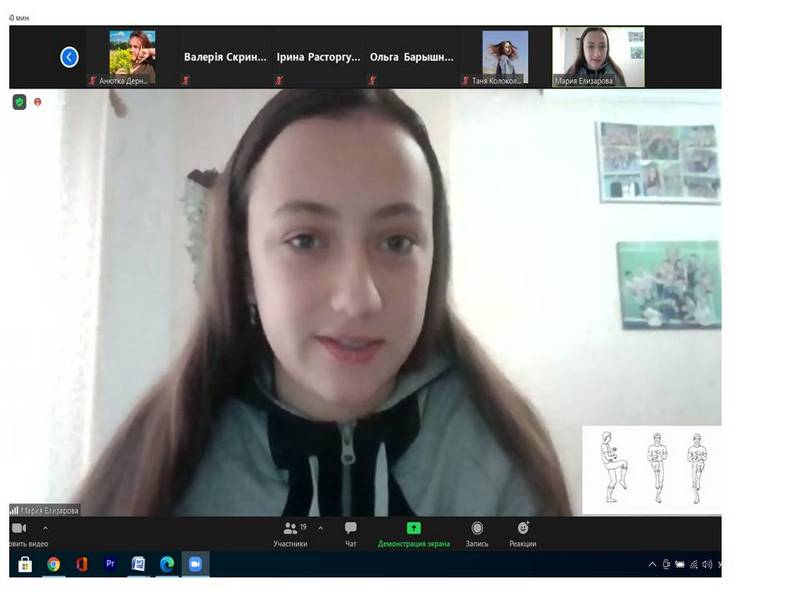Screen dimensions: 800x600
Task: Click the Запись record button
Action: click(x=477, y=534)
